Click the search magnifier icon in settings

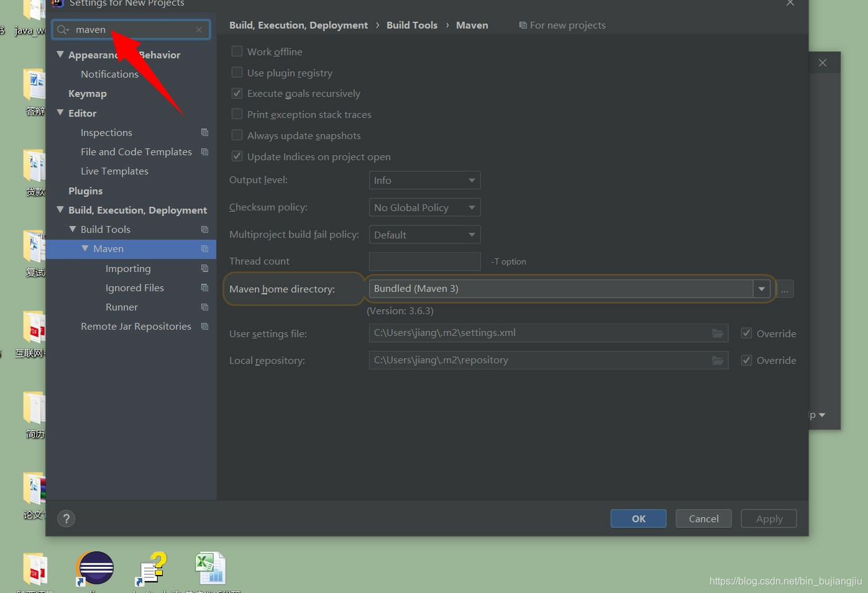[x=63, y=30]
